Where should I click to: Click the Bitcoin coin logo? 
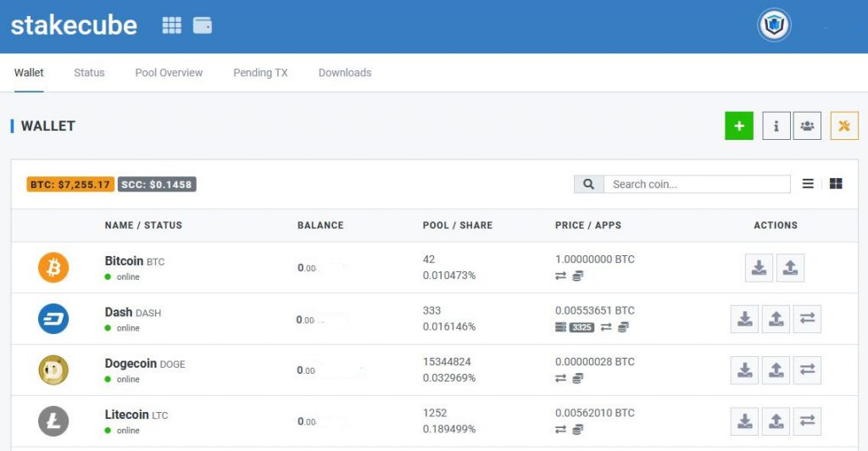pos(53,267)
